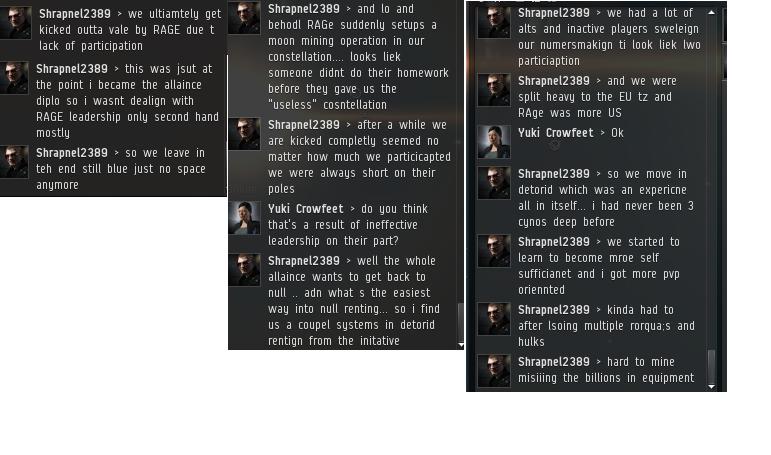This screenshot has height=455, width=771.
Task: Click scroll-down arrow in middle chat panel
Action: 461,345
